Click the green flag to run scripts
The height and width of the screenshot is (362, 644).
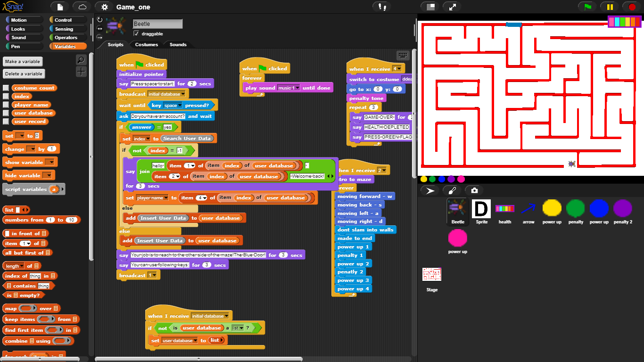tap(588, 7)
